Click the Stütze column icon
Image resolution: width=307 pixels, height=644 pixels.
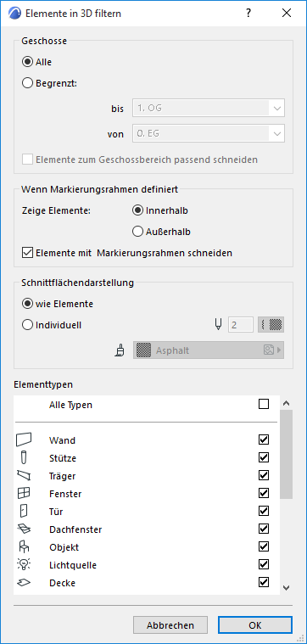(x=24, y=457)
